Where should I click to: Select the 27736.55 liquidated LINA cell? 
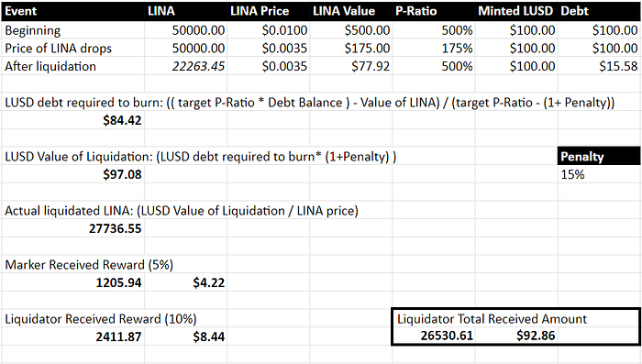coord(72,228)
